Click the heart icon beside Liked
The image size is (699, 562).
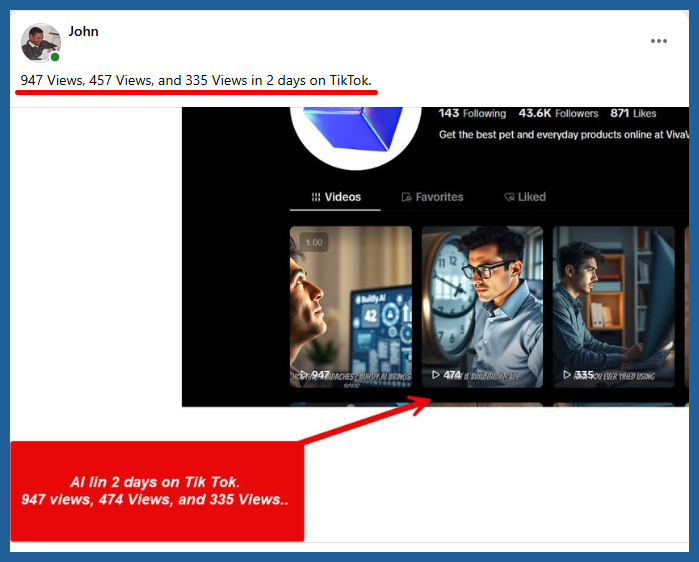pyautogui.click(x=509, y=197)
